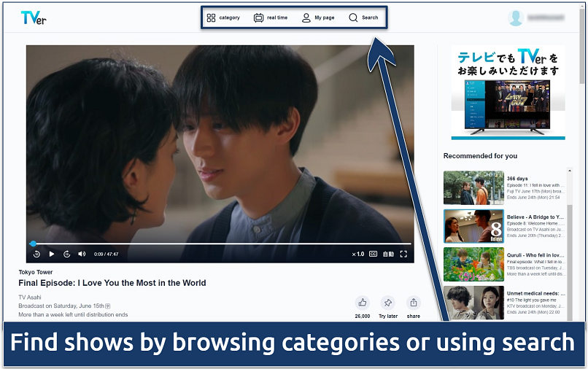The image size is (588, 369).
Task: Click the broadcast date info icon
Action: [108, 306]
